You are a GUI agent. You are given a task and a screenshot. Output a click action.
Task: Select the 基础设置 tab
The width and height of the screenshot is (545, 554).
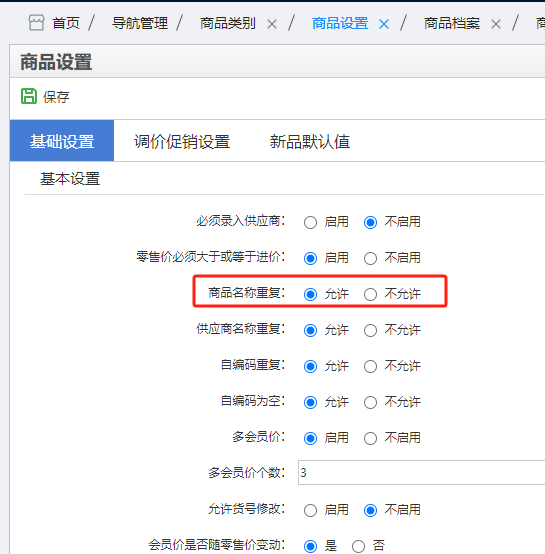(62, 141)
